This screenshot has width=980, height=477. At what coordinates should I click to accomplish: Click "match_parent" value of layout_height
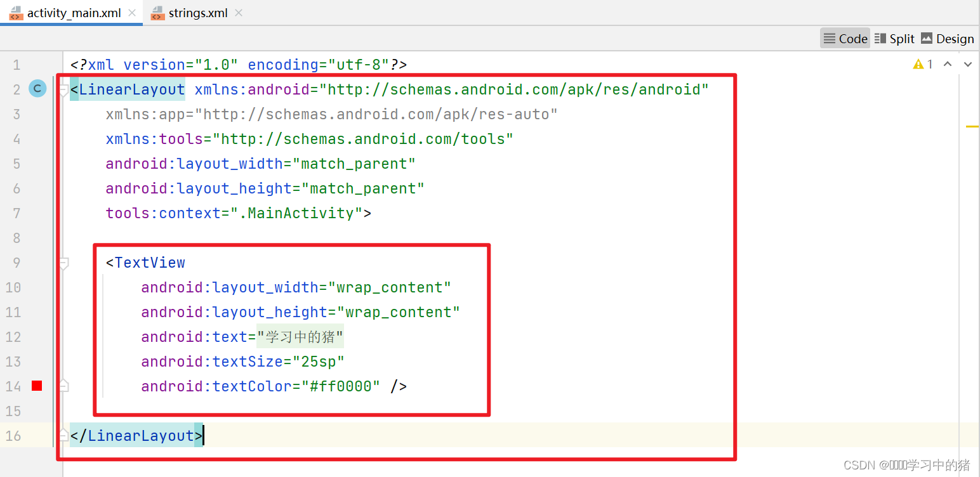(362, 188)
